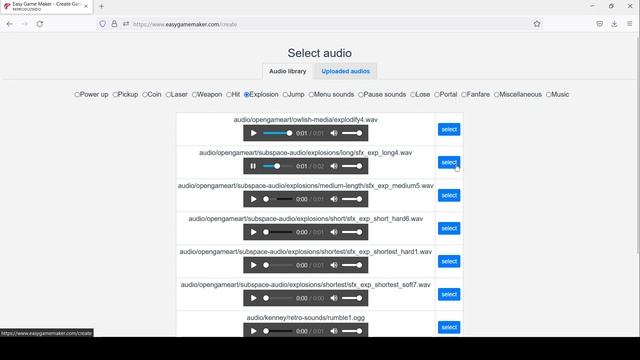640x360 pixels.
Task: Open the Firefox hamburger menu
Action: (x=629, y=24)
